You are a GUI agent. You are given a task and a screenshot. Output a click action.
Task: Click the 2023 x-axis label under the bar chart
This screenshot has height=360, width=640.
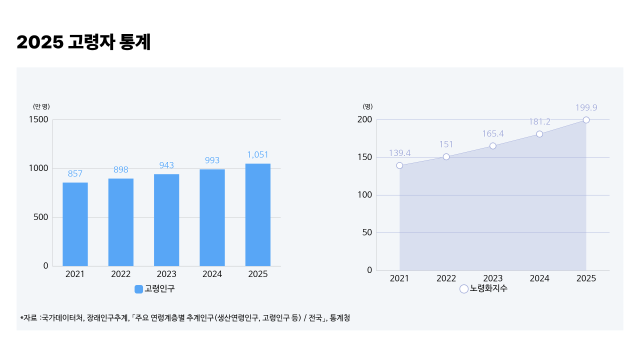point(167,274)
